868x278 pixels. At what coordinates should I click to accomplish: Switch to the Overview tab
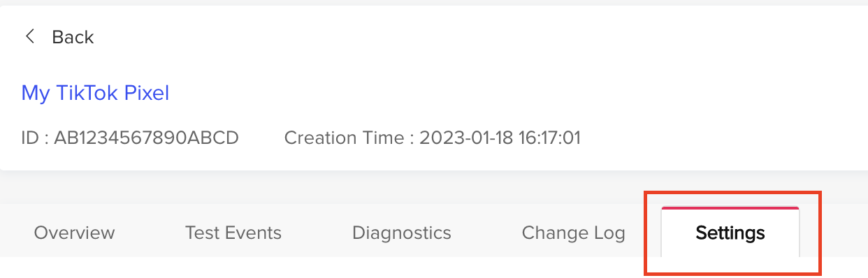[74, 233]
